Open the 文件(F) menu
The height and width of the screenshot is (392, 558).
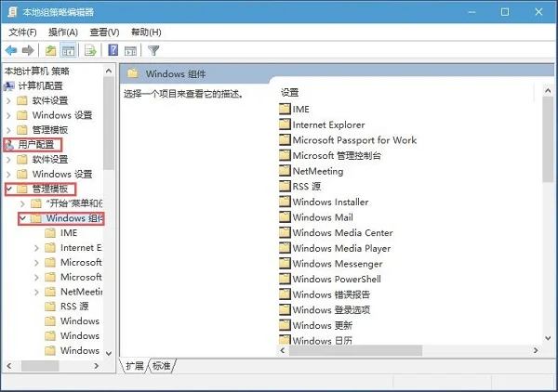(x=22, y=33)
